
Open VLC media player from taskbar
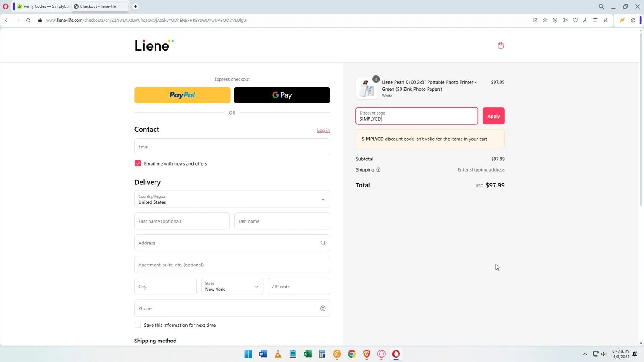pos(278,354)
